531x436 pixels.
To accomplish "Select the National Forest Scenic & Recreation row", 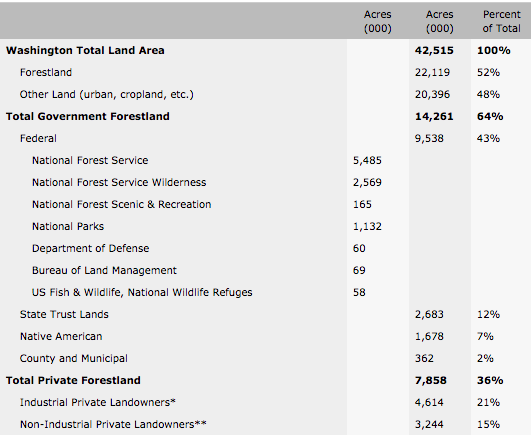I will [x=266, y=204].
